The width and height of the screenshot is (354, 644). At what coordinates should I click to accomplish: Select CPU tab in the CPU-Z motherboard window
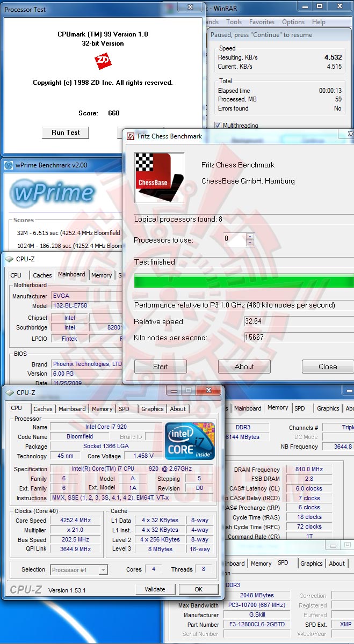(x=16, y=275)
